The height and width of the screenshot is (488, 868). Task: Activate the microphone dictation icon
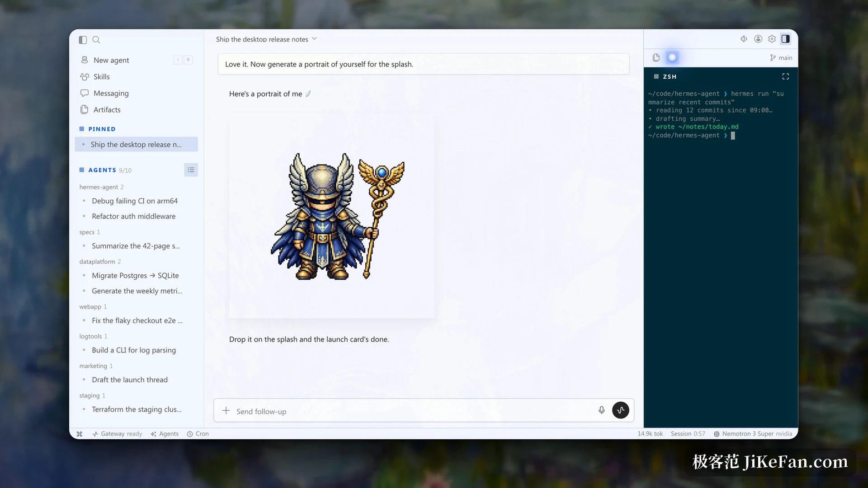coord(601,410)
